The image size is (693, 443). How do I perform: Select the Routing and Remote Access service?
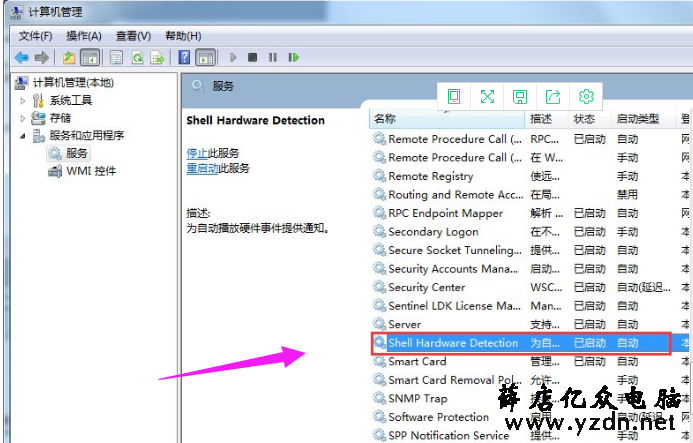point(530,195)
